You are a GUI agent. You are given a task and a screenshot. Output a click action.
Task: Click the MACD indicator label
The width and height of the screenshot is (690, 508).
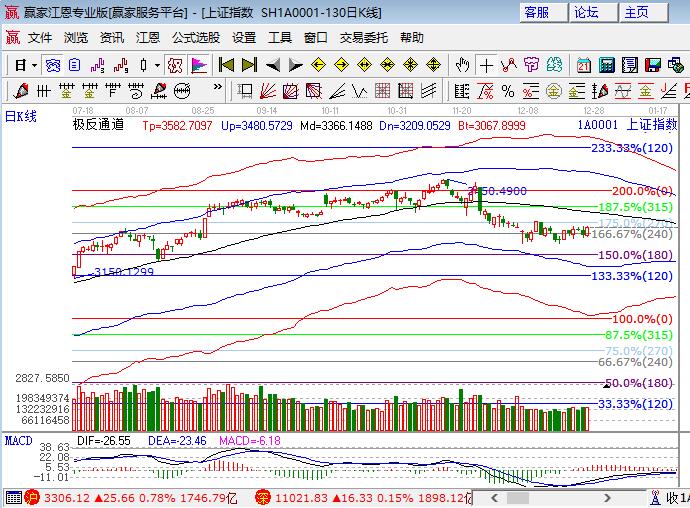click(18, 440)
